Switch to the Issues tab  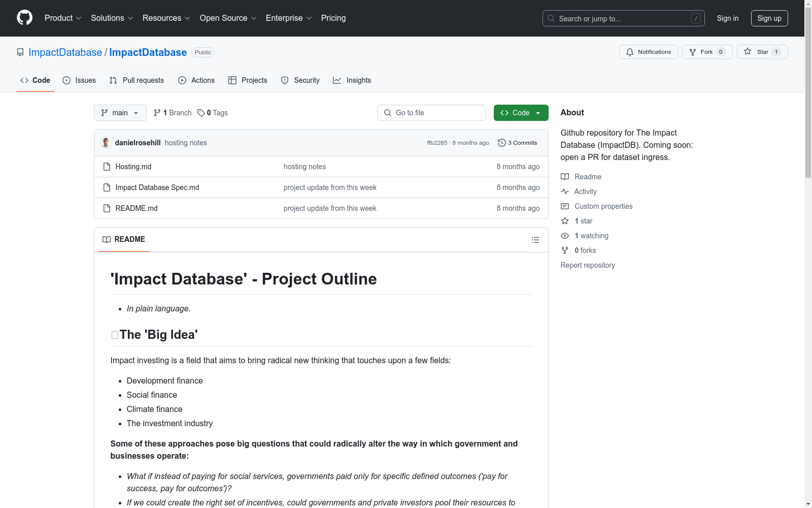point(79,80)
